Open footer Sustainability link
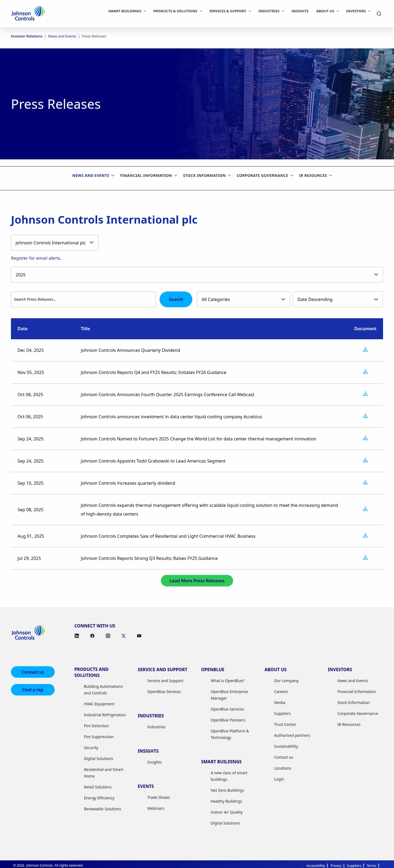Viewport: 394px width, 868px height. click(286, 746)
